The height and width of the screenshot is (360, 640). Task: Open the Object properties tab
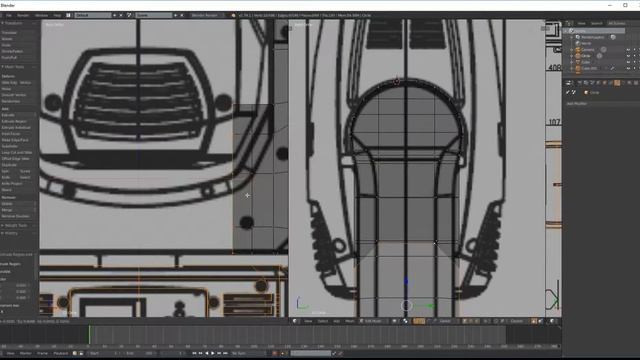click(604, 82)
